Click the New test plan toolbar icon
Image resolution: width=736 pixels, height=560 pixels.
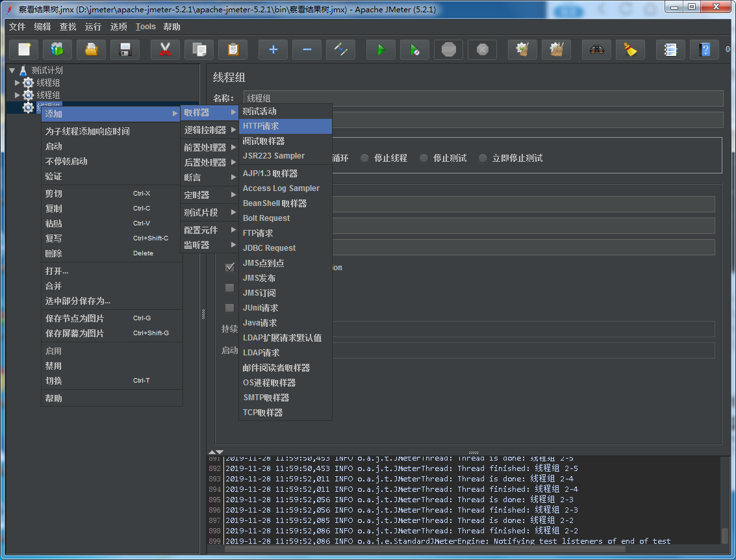tap(24, 49)
